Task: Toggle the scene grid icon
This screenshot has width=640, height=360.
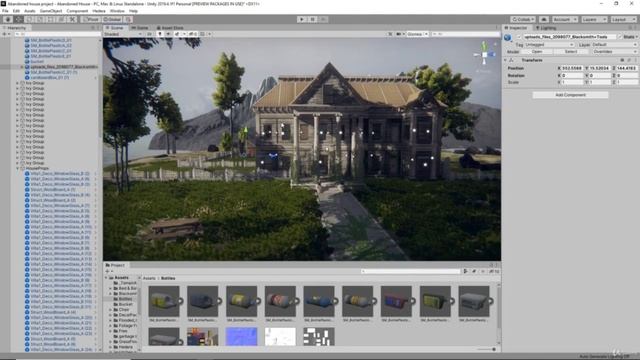Action: (203, 34)
